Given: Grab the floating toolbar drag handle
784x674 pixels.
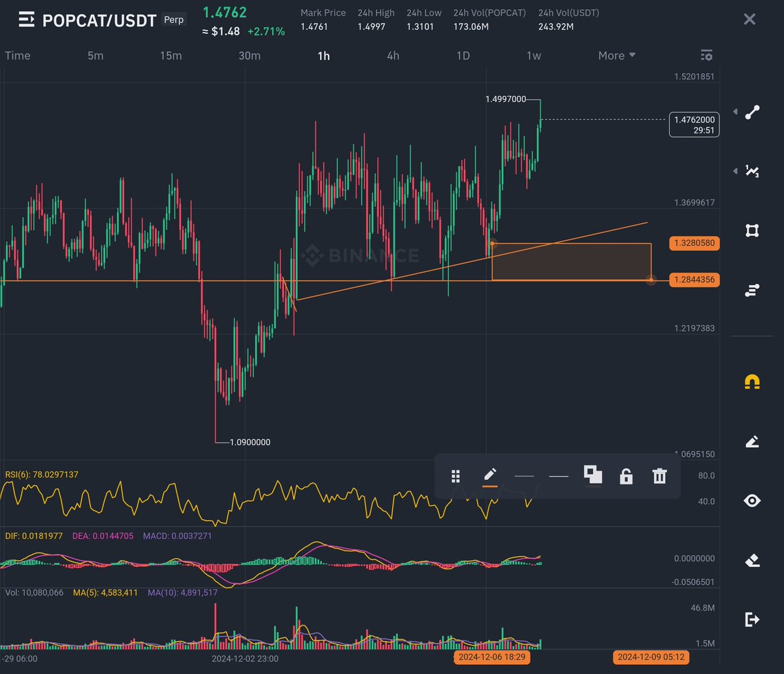Looking at the screenshot, I should click(456, 476).
